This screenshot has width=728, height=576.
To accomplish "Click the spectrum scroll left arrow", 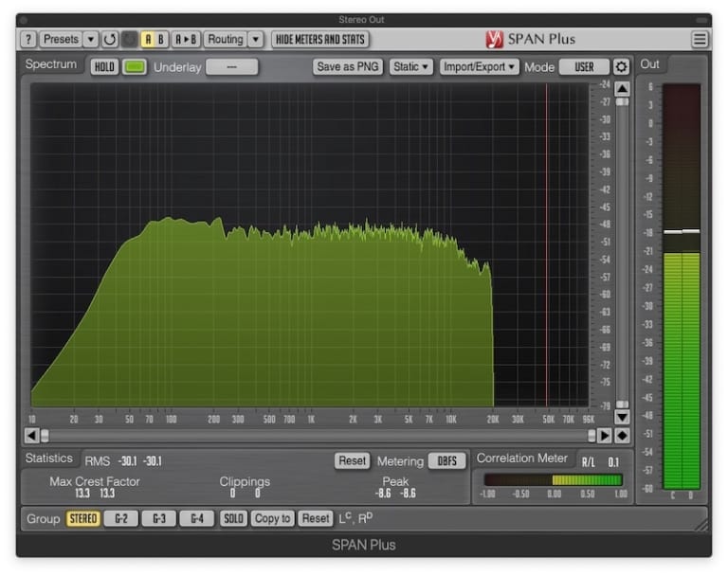I will [32, 436].
